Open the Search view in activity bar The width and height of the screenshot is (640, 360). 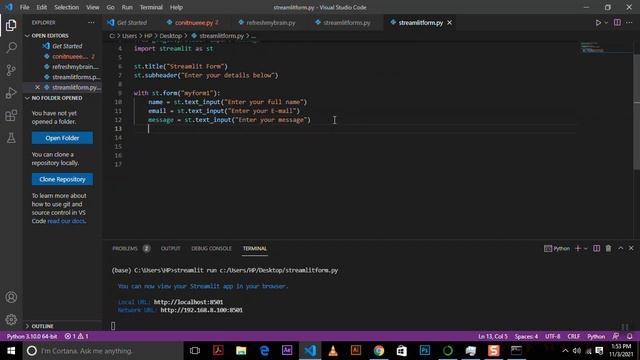(11, 48)
